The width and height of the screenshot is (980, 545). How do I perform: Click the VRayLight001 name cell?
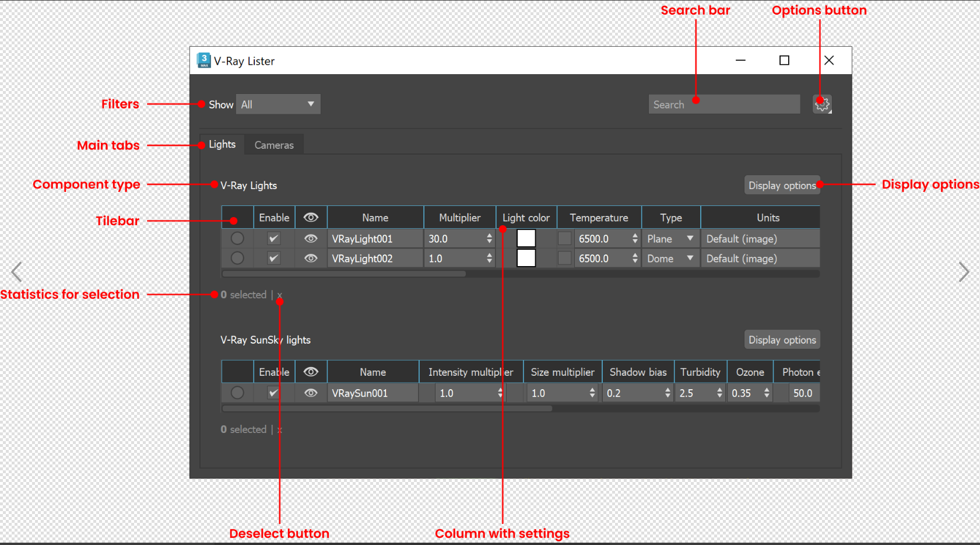pyautogui.click(x=375, y=239)
